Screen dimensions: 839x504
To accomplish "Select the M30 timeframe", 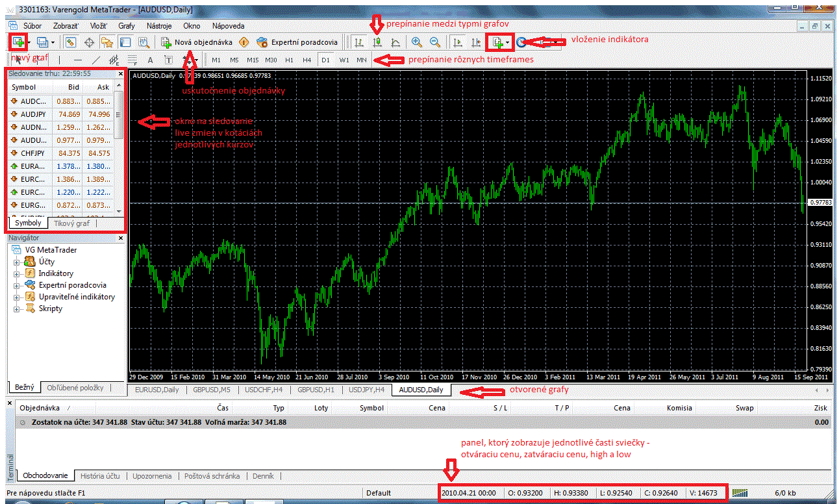I will (271, 60).
